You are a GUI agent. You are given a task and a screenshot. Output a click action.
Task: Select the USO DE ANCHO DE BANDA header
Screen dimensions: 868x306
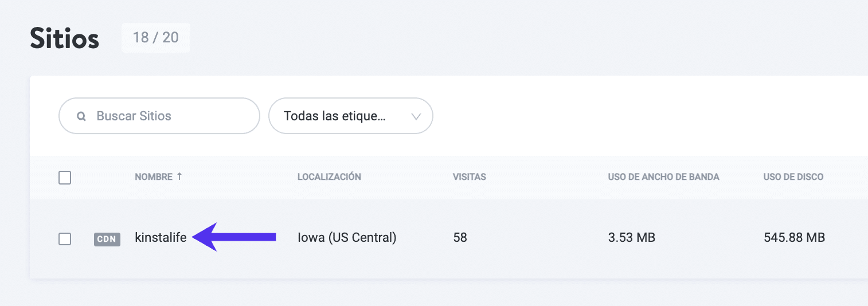pos(663,177)
